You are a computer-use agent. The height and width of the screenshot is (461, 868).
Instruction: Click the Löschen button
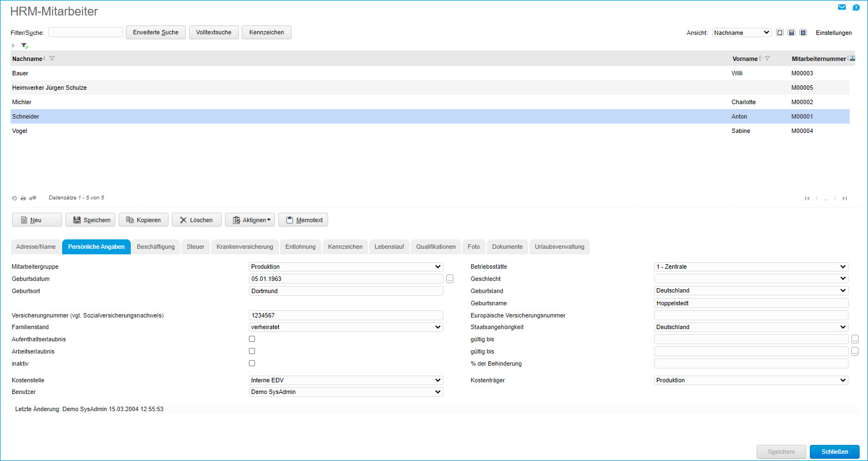tap(197, 220)
